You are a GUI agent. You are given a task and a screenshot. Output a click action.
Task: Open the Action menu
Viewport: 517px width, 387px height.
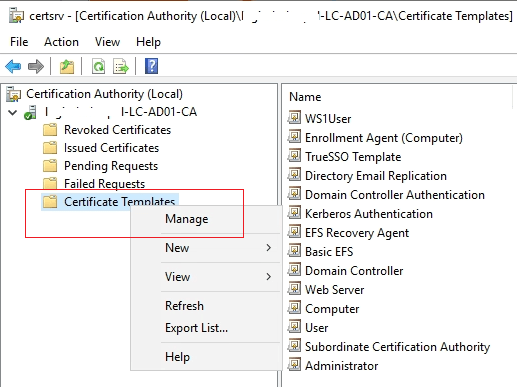61,42
